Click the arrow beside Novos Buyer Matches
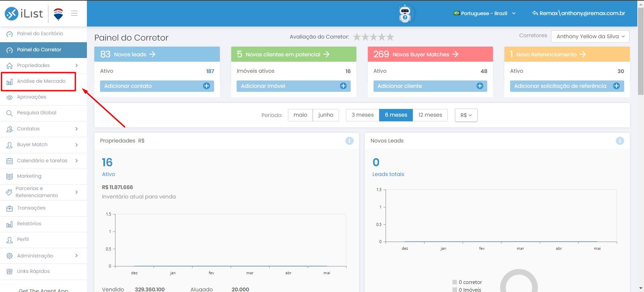Screen dimensions: 644x292 pos(455,54)
